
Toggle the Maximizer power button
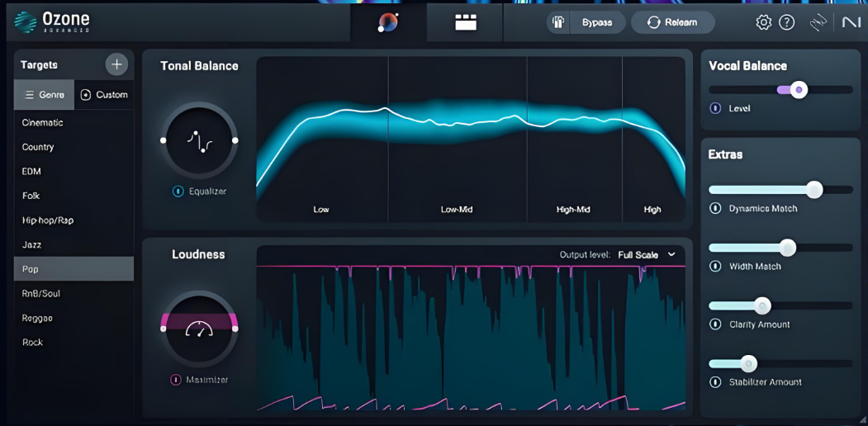[x=175, y=380]
